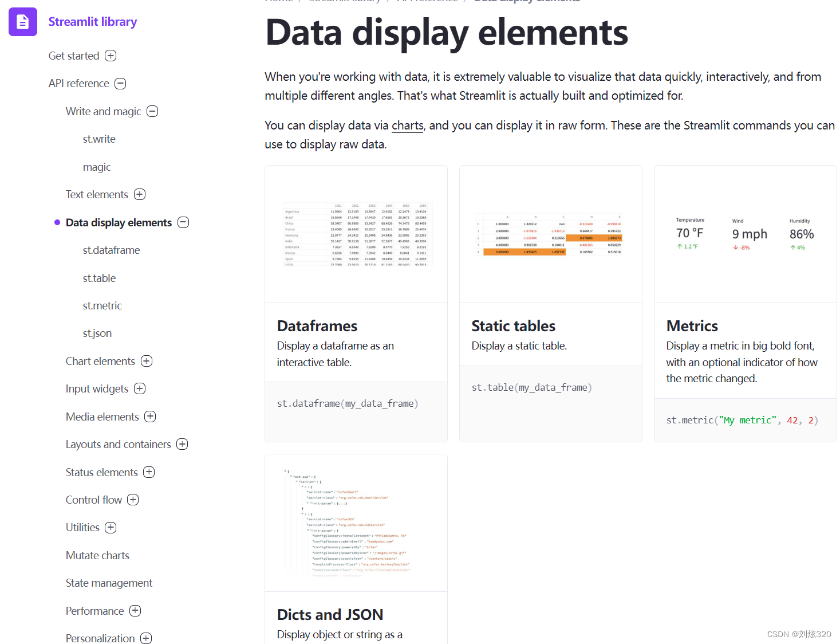
Task: Collapse the API reference section minus icon
Action: [120, 84]
